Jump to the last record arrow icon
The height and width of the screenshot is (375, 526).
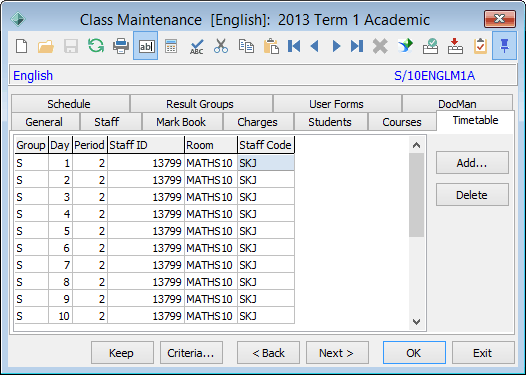click(x=357, y=46)
